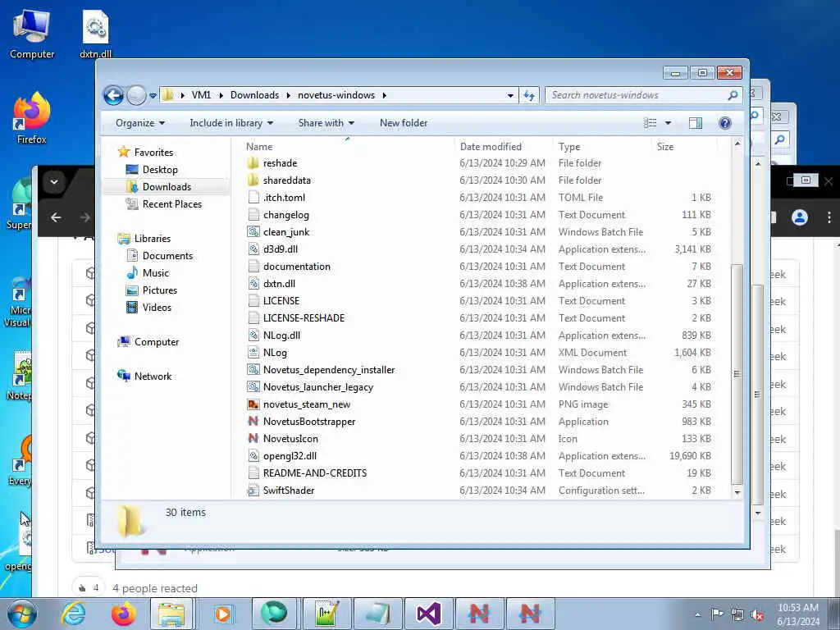Open Explorer help icon
840x630 pixels.
click(725, 123)
